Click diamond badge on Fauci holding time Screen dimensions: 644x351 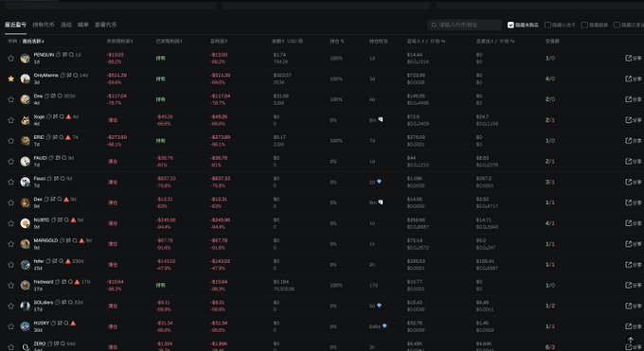[x=379, y=182]
